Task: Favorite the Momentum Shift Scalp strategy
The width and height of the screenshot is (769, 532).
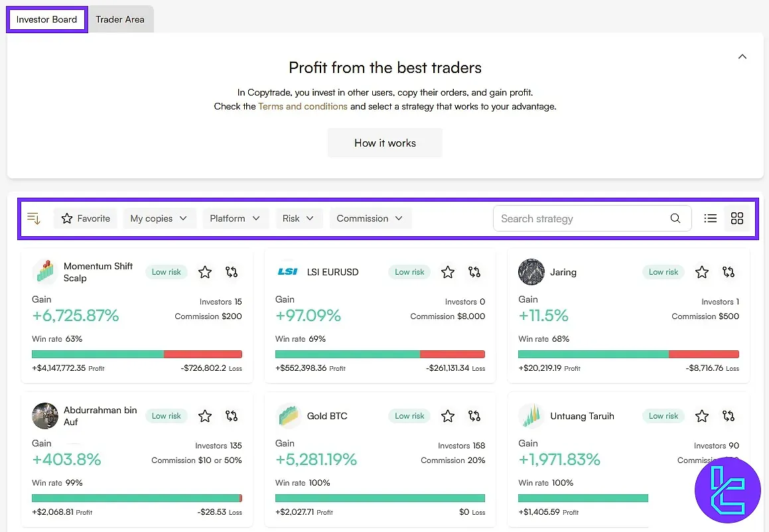Action: tap(204, 272)
